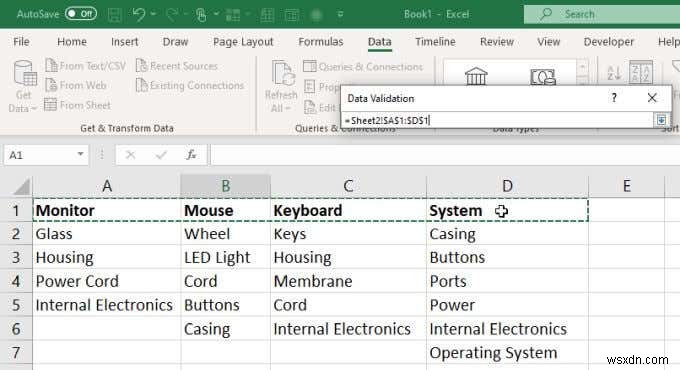Viewport: 680px width, 370px height.
Task: Click the Touch/Mouse mode hand icon
Action: point(201,15)
